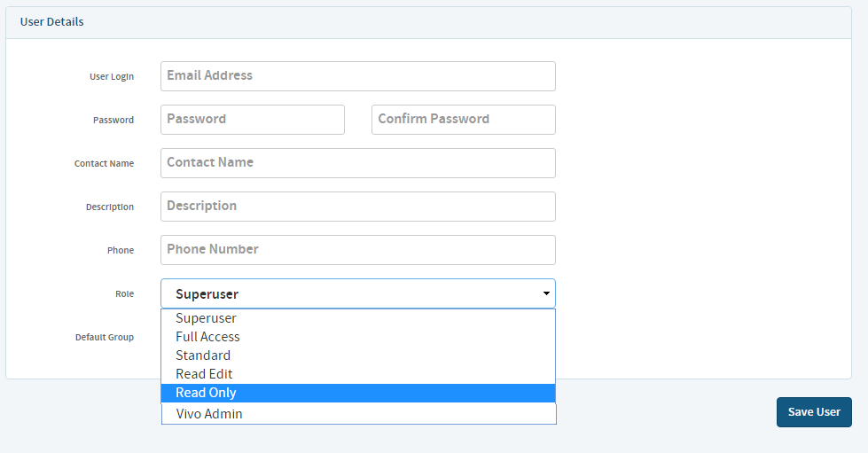The height and width of the screenshot is (453, 868).
Task: Click the Confirm Password field
Action: (x=464, y=120)
